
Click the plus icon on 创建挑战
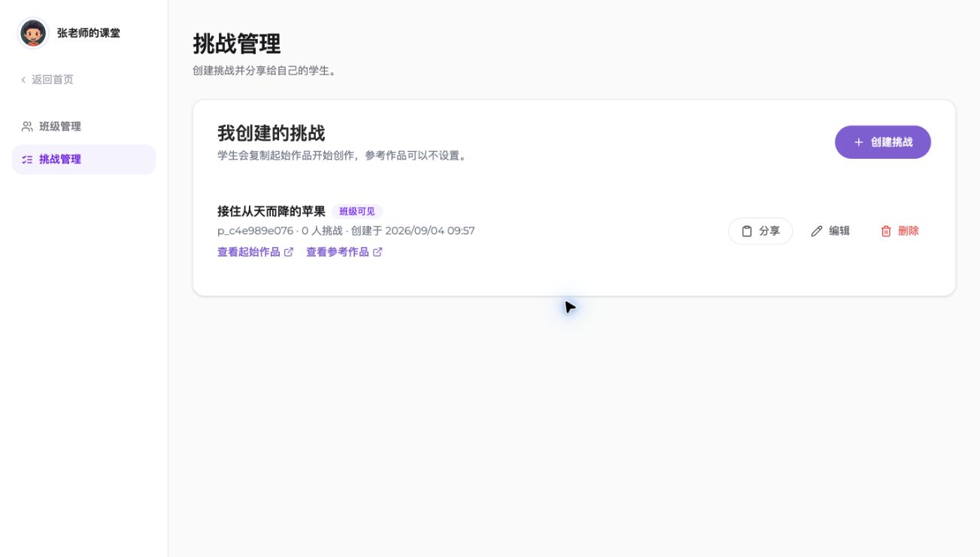pos(858,142)
